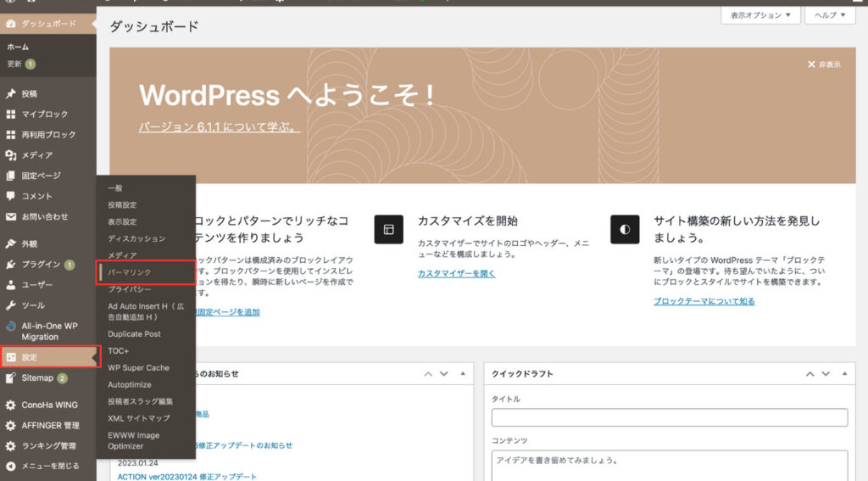Move クイックドラフト widget down with arrow
Screen dimensions: 868x481
[826, 374]
